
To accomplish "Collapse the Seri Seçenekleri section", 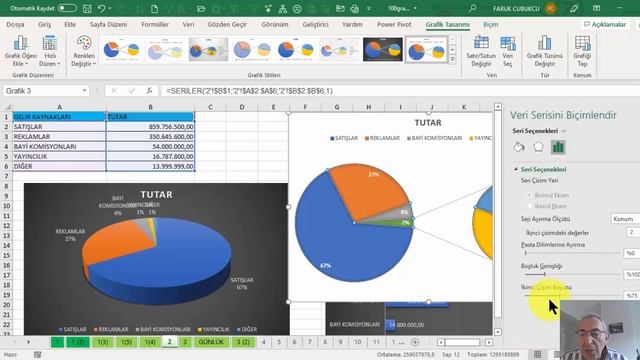I will 516,169.
